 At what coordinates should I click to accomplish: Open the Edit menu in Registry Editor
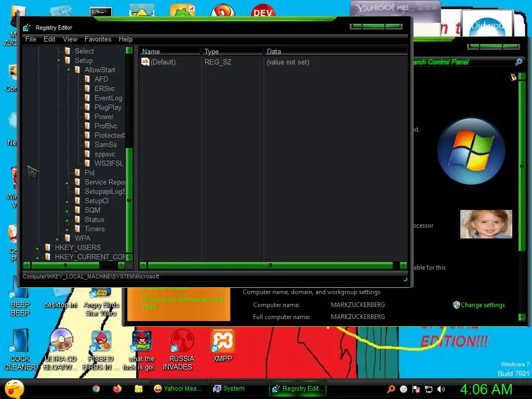coord(49,39)
